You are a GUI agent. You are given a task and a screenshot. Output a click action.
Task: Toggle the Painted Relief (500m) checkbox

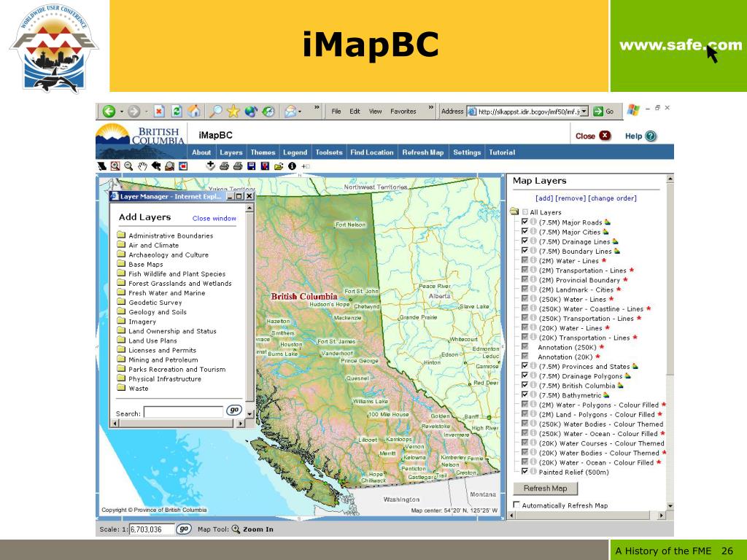(525, 472)
